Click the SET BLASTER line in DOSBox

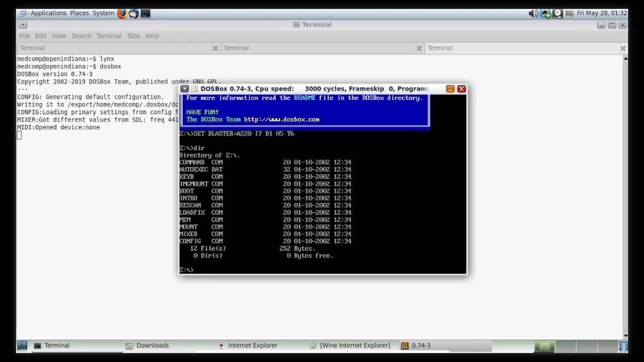(x=236, y=134)
